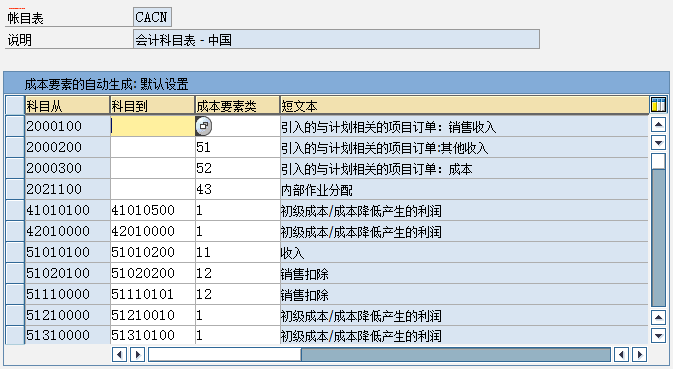673x369 pixels.
Task: Select the row of account 51310000
Action: pyautogui.click(x=15, y=335)
